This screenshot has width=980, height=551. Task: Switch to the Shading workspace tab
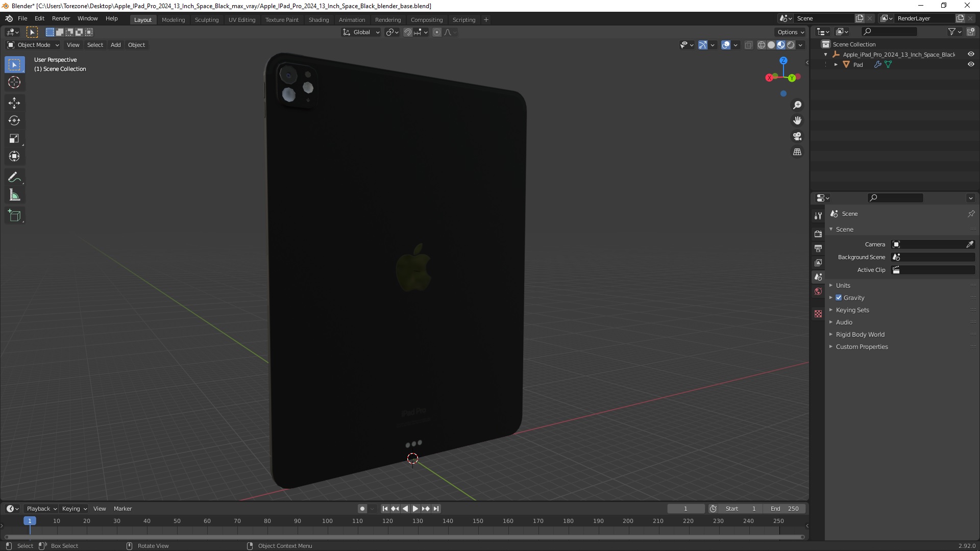click(x=318, y=19)
